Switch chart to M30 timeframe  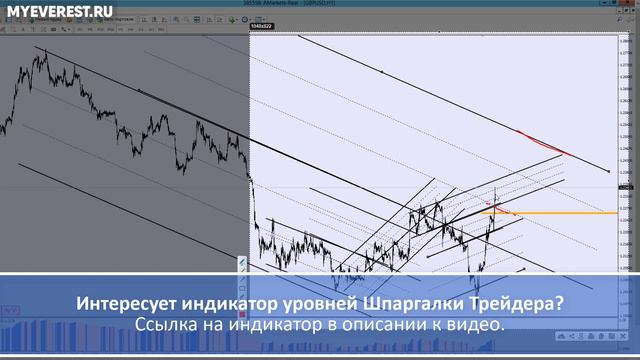pyautogui.click(x=110, y=29)
